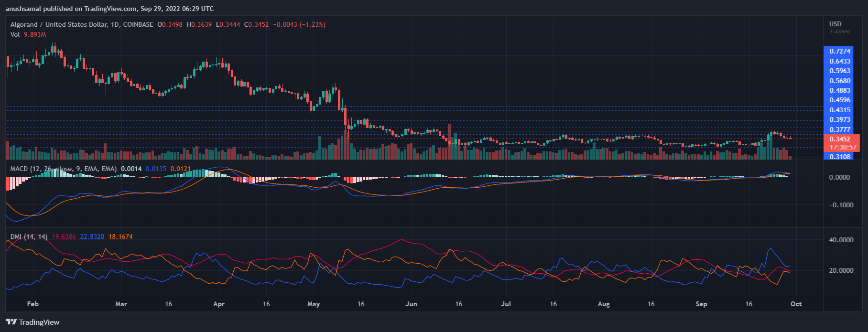Click the 0.4596 price level tag
This screenshot has width=868, height=332.
[x=840, y=100]
